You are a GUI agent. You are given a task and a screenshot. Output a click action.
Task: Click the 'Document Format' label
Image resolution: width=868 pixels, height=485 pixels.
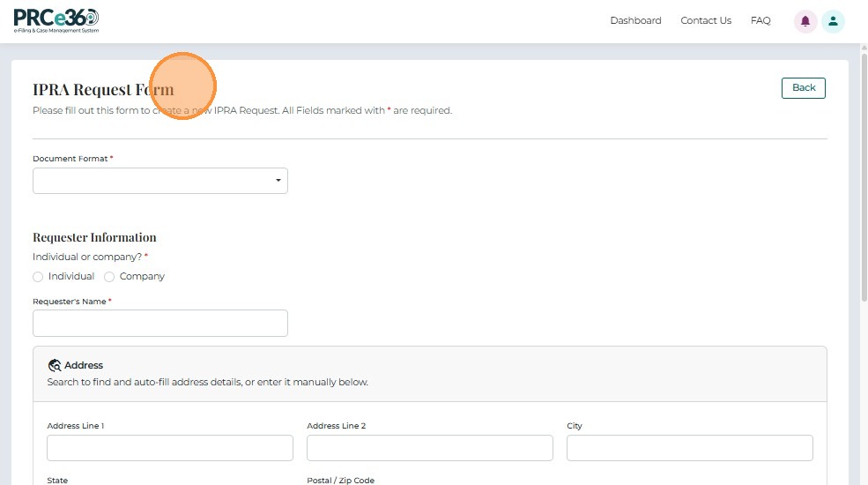[x=70, y=159]
